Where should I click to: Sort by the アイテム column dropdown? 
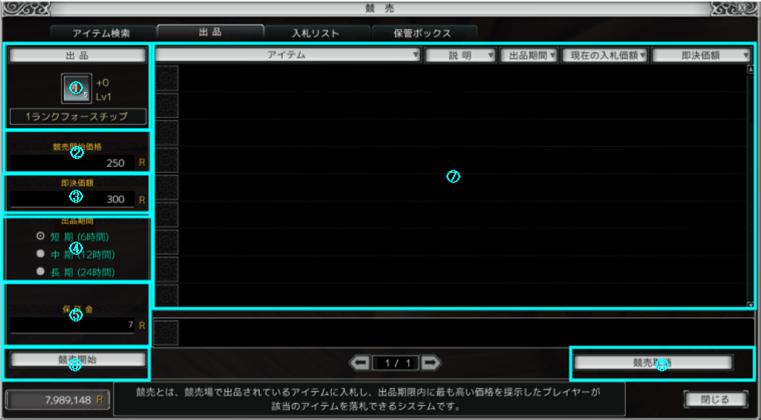(288, 55)
